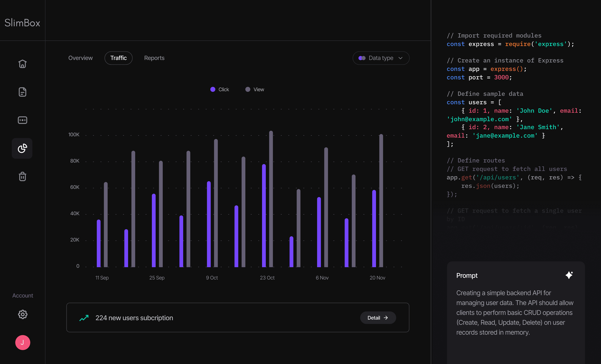Toggle the View series in the chart legend
This screenshot has width=601, height=364.
point(254,89)
